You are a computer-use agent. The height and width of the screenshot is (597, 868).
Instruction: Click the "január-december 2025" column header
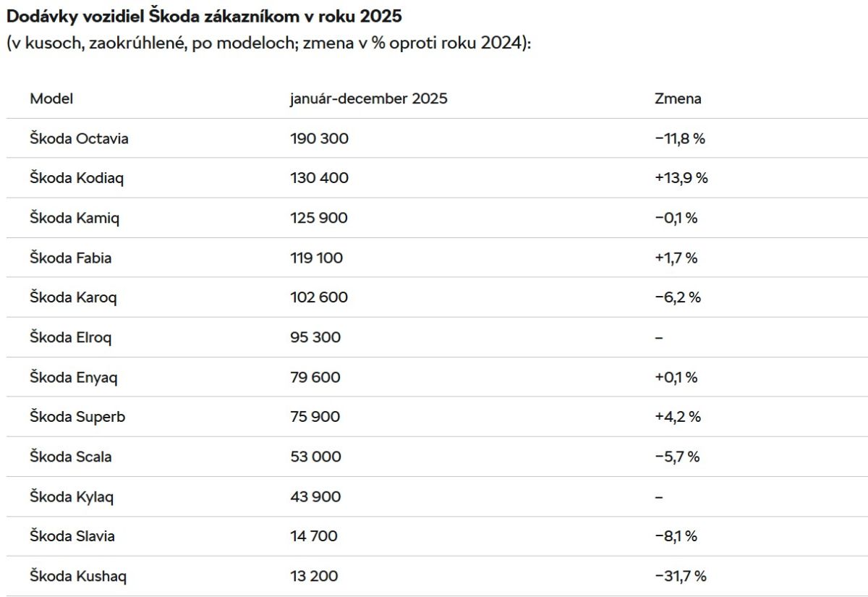pos(368,98)
